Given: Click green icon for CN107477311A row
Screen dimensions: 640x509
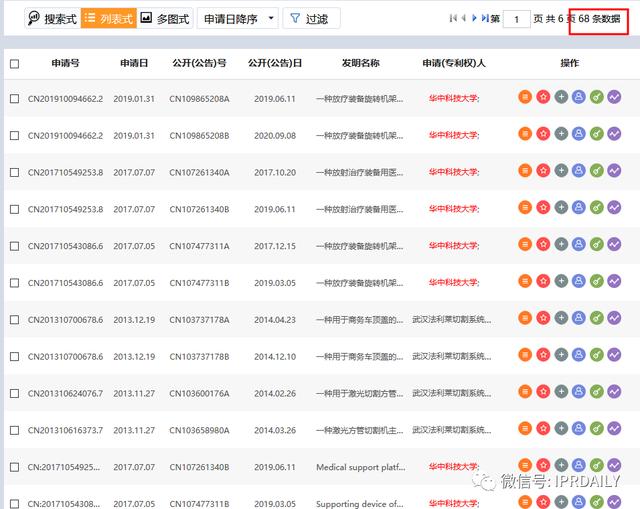Looking at the screenshot, I should [597, 244].
